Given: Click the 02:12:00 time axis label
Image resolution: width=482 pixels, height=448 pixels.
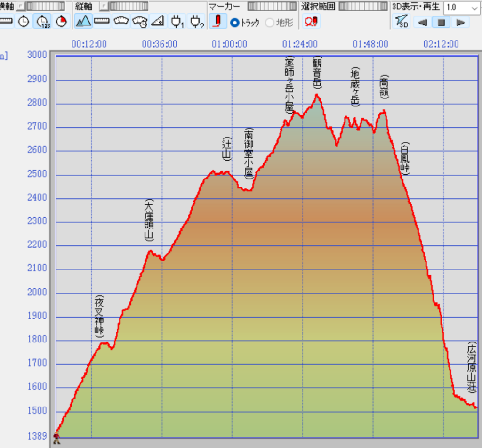Looking at the screenshot, I should [441, 44].
